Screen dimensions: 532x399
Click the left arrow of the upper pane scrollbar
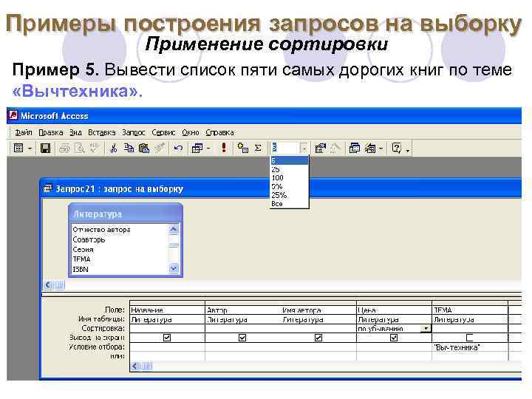(x=49, y=285)
